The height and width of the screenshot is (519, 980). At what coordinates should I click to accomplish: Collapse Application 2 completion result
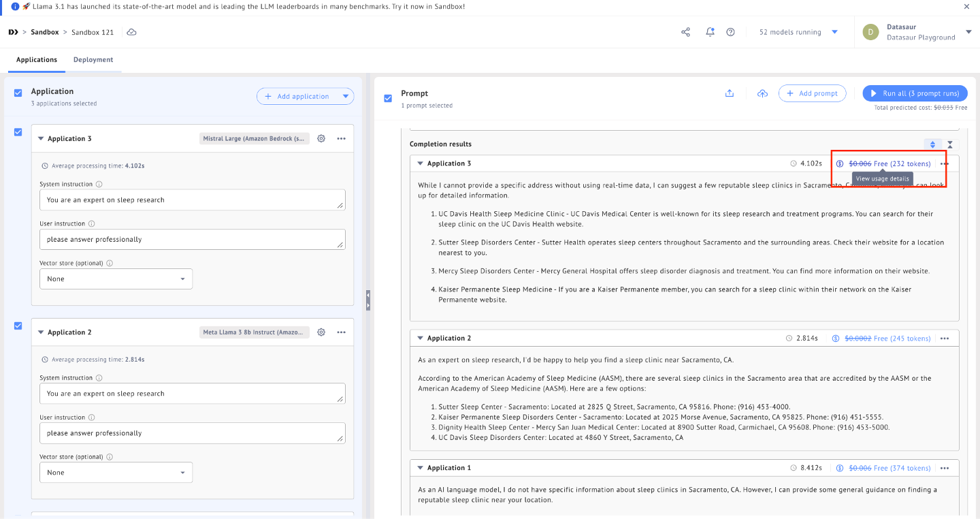[x=420, y=338]
